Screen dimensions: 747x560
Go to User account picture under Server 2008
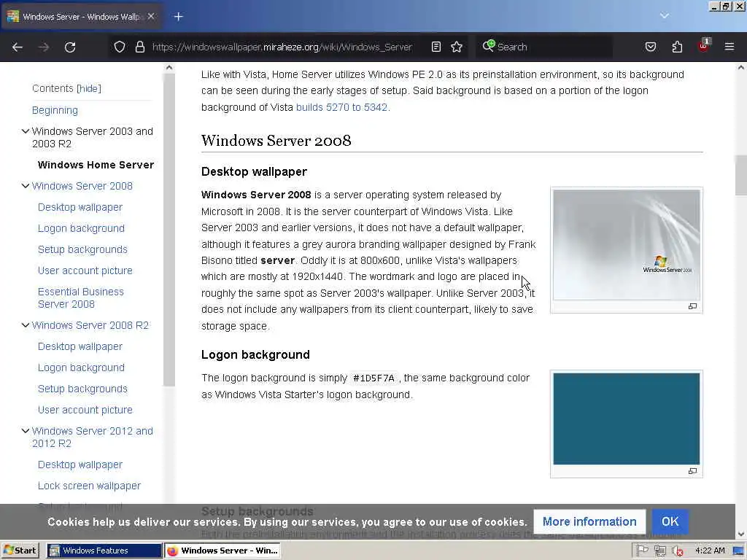tap(85, 271)
